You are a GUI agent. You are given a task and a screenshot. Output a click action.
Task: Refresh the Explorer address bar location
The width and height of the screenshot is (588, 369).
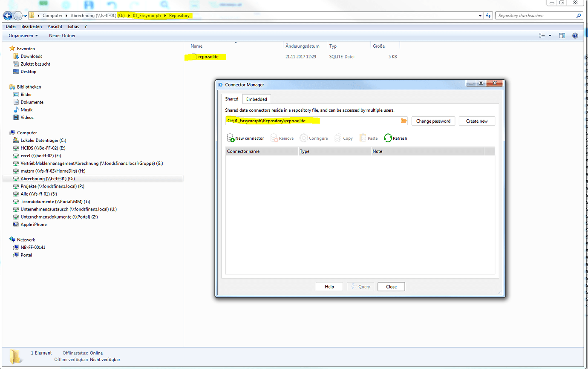pos(488,16)
